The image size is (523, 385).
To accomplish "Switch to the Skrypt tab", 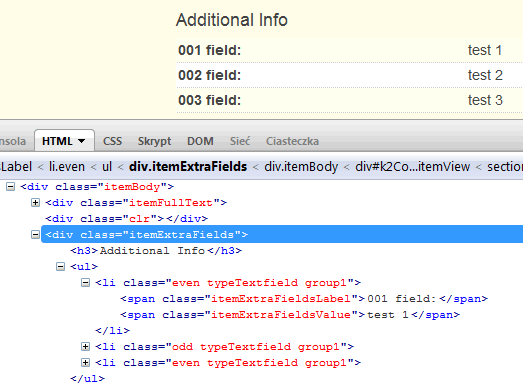I will click(x=154, y=141).
